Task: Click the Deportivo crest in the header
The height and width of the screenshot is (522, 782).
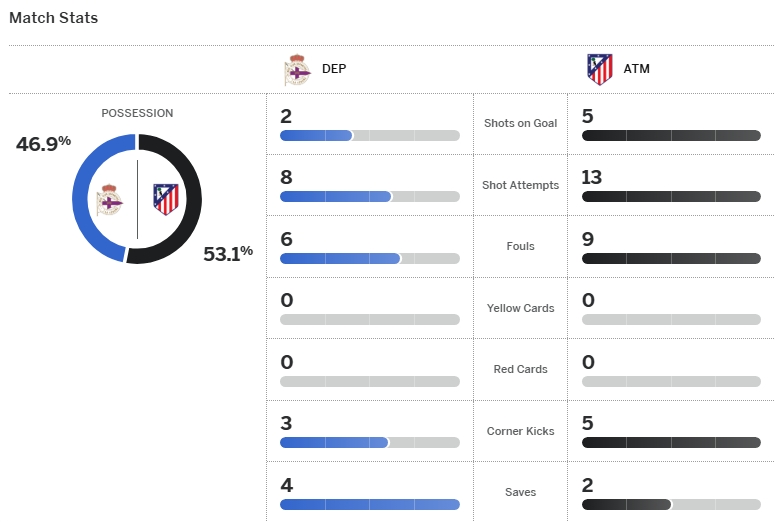Action: [x=297, y=70]
